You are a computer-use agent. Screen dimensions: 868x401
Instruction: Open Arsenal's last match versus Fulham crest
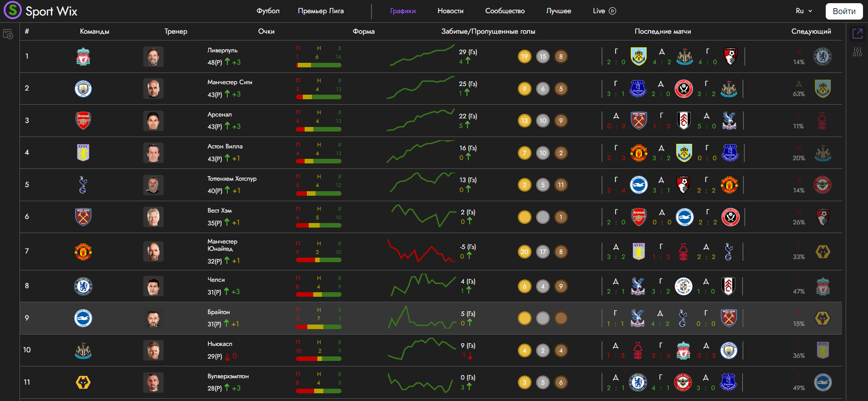tap(684, 121)
